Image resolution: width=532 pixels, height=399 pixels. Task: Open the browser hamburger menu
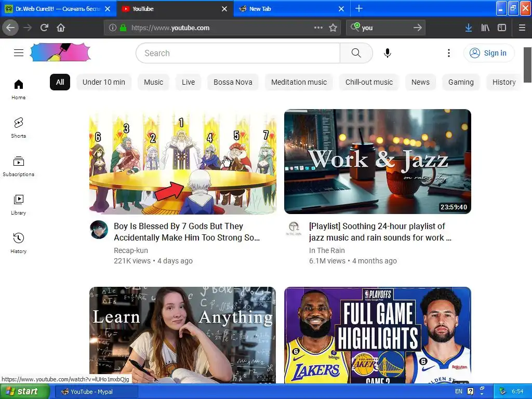[522, 28]
